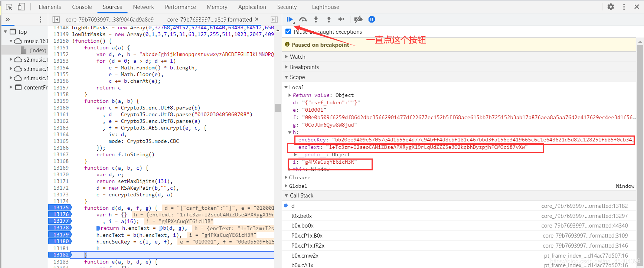Screen dimensions: 644x268
Task: Click the inspect element picker icon
Action: [x=9, y=7]
